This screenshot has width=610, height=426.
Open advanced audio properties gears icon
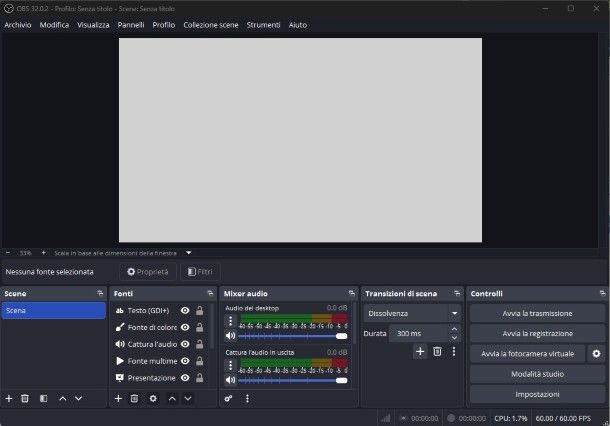pos(228,398)
